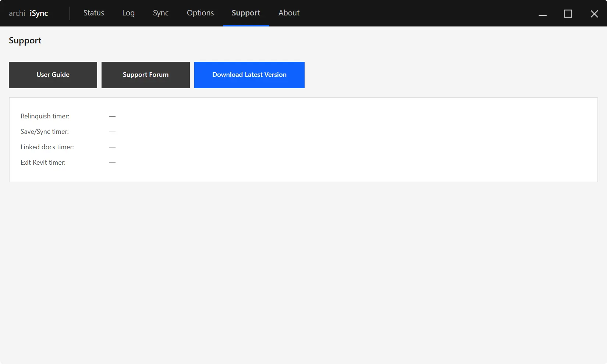
Task: Open the Options tab
Action: (200, 13)
